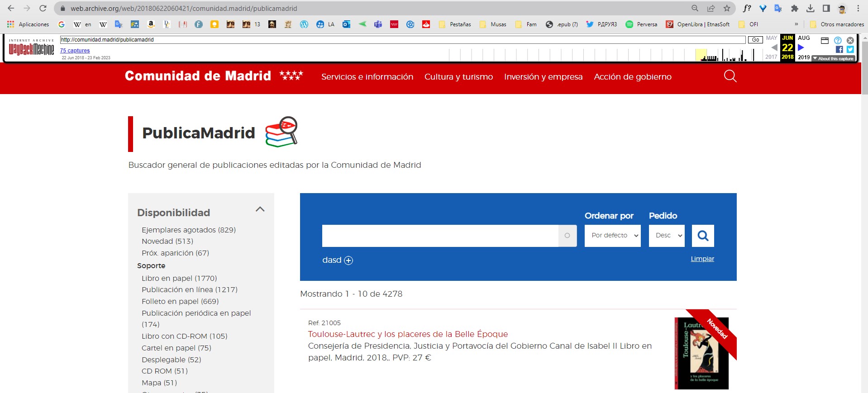Open the OFI bookmark folder

(x=748, y=24)
